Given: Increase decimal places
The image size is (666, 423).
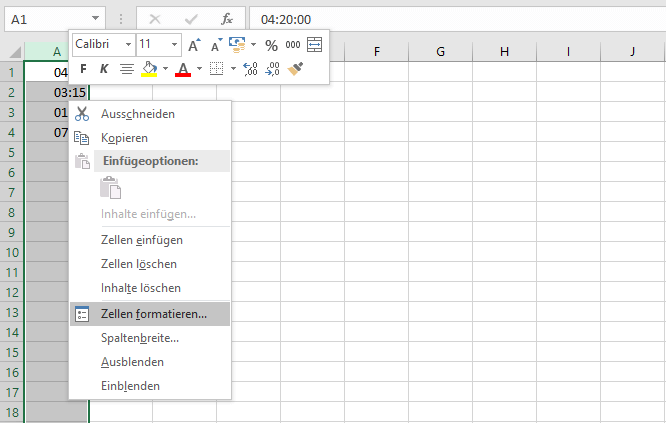Looking at the screenshot, I should click(x=250, y=68).
